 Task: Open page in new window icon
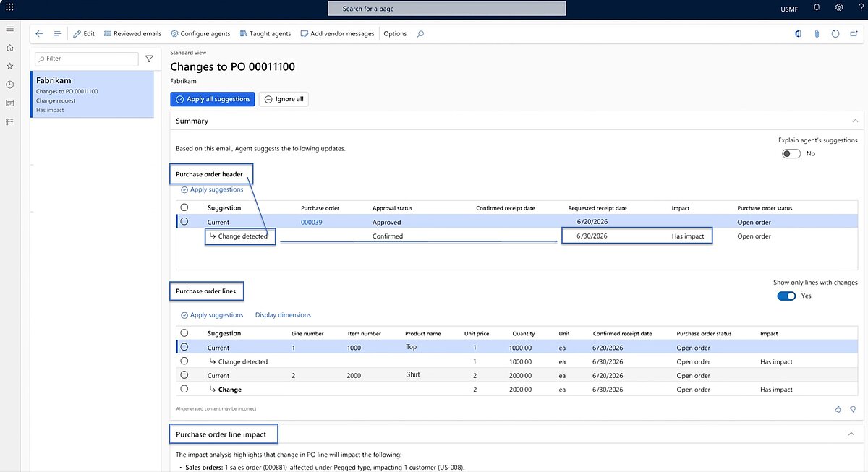point(854,33)
